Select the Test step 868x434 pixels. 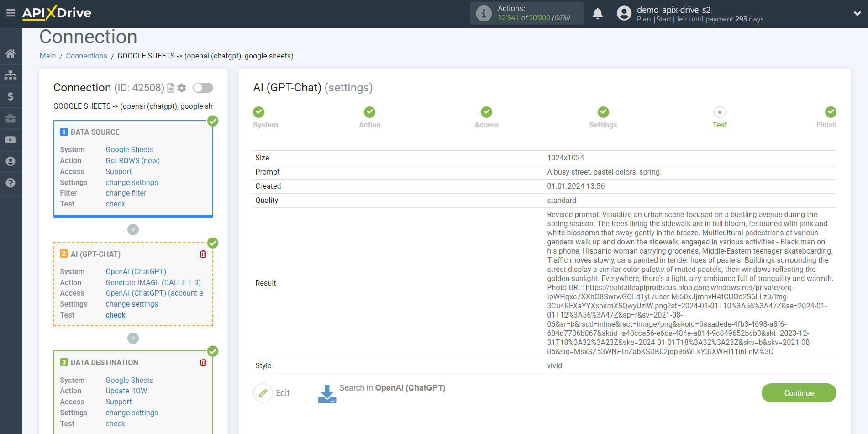[720, 112]
